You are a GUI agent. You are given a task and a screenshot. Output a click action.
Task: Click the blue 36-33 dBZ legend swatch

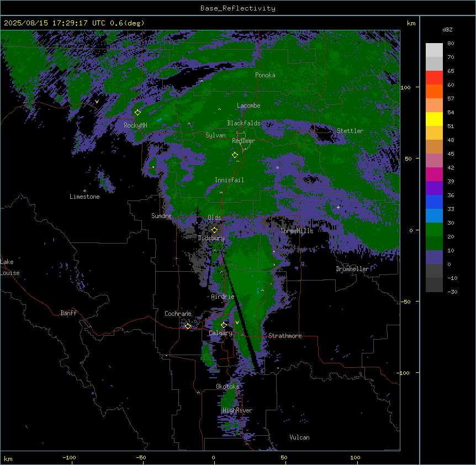pyautogui.click(x=434, y=202)
